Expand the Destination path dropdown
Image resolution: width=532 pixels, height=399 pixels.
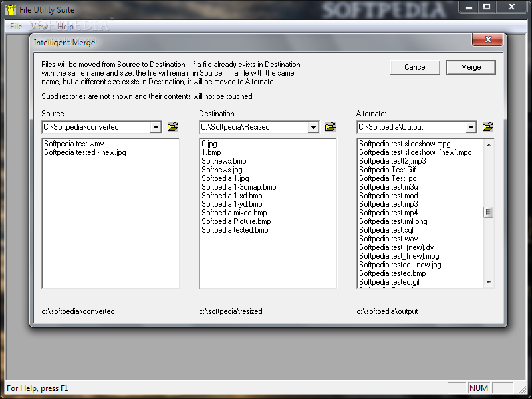[313, 127]
